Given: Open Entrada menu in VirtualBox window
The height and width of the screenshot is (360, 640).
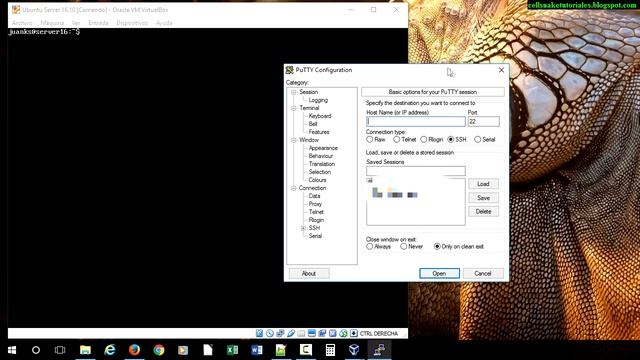Looking at the screenshot, I should pyautogui.click(x=98, y=23).
